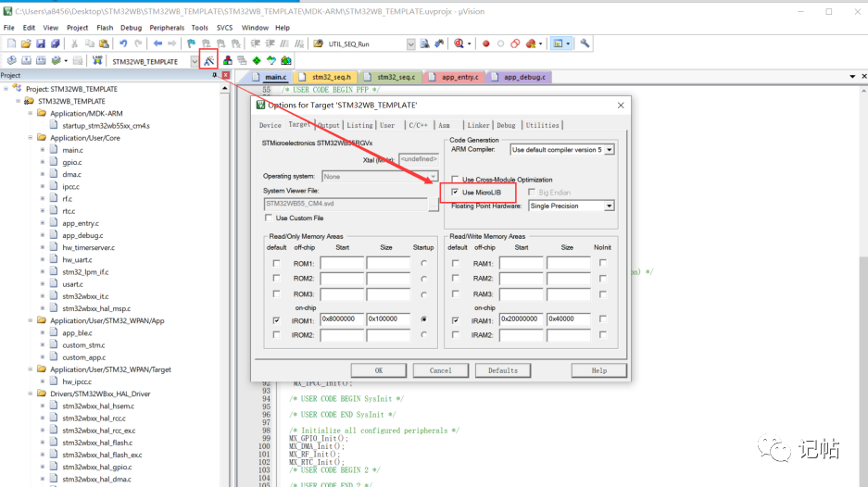Collapse the Application/User/STM32_WPAN/App folder
The width and height of the screenshot is (868, 487).
tap(31, 320)
